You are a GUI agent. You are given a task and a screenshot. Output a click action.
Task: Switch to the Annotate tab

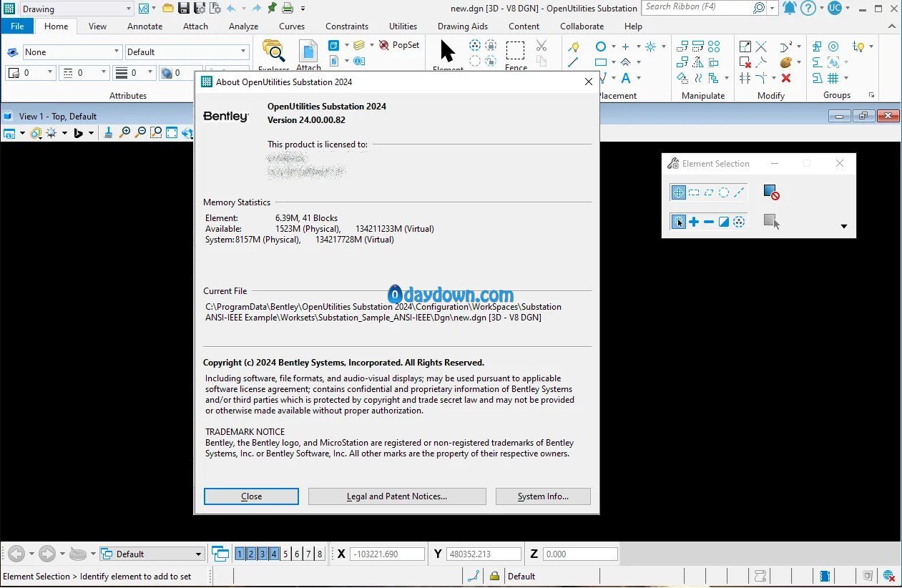144,26
